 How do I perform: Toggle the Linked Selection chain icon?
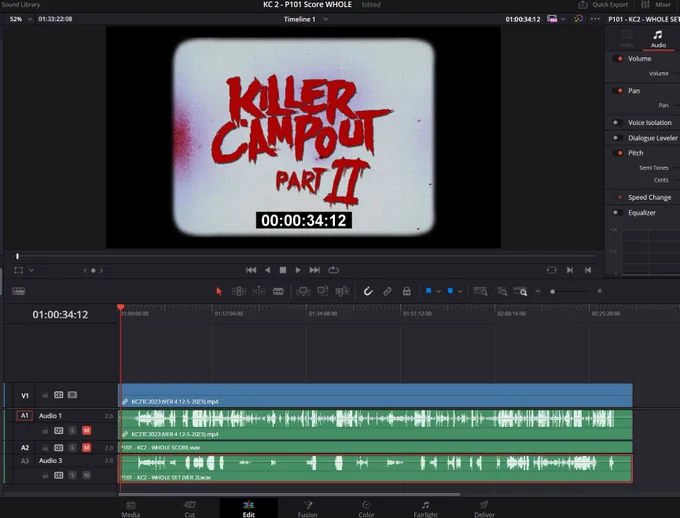(x=387, y=292)
